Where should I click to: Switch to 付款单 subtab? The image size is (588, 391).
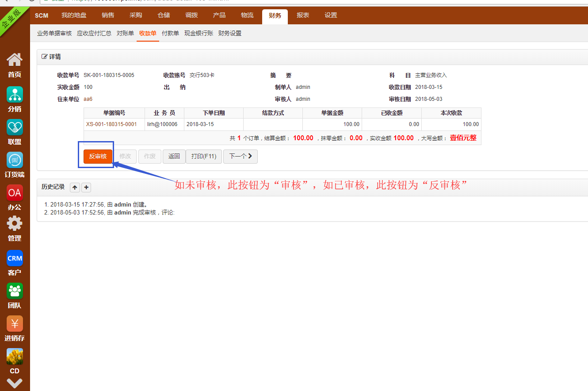point(170,34)
